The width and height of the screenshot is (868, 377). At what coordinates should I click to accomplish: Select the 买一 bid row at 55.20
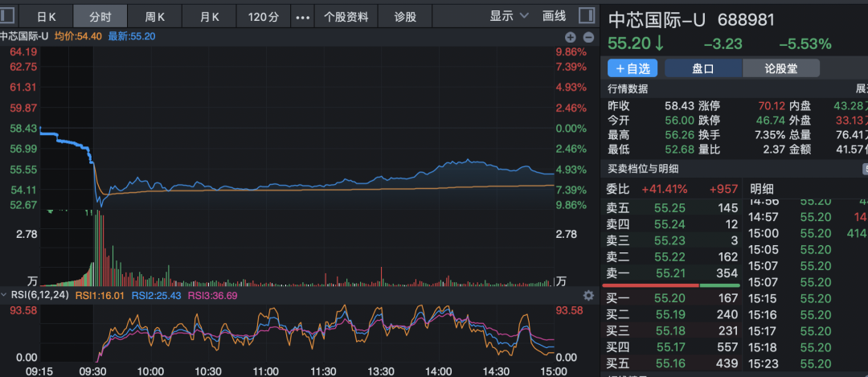point(672,298)
